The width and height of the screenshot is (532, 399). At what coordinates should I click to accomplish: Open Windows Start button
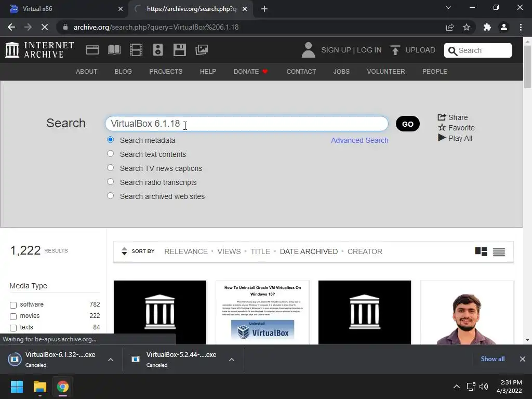tap(17, 387)
